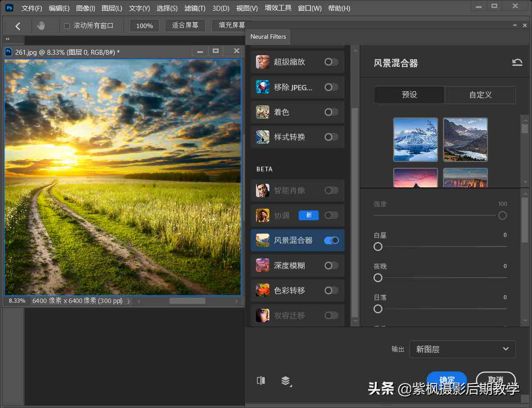Screen dimensions: 532x408
Task: Click the 取消 cancel button
Action: point(495,380)
